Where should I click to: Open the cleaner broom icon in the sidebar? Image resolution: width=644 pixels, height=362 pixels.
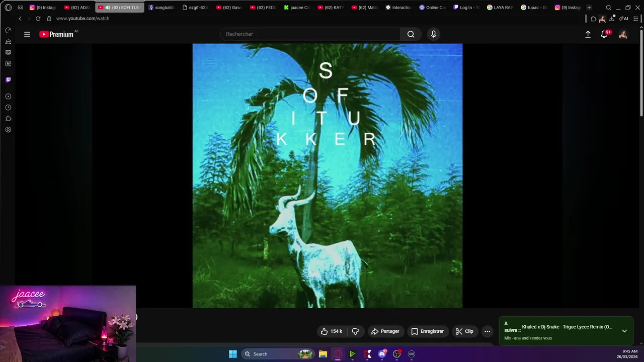[x=8, y=41]
